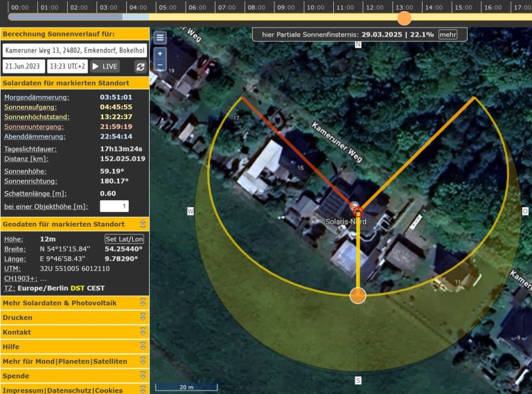Click the Set Lat/Lon button

click(124, 239)
